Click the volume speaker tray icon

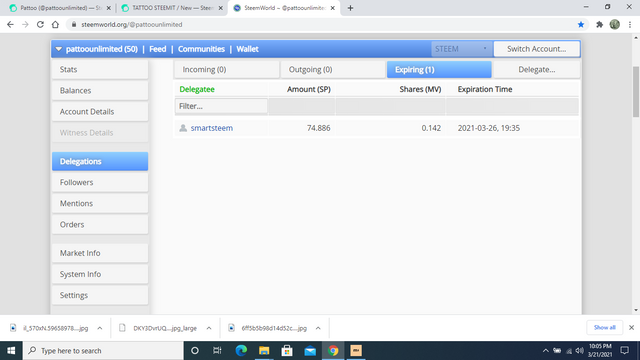pos(580,351)
